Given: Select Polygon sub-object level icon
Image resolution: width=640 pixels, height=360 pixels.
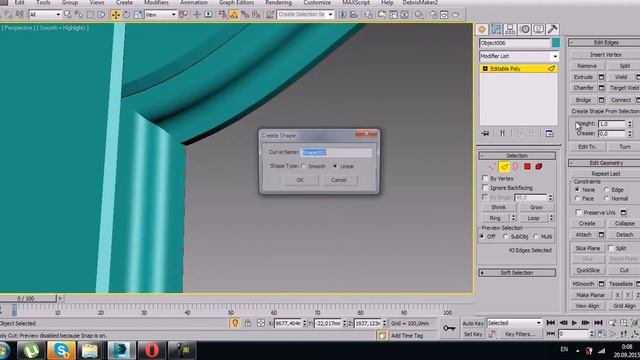Looking at the screenshot, I should (x=527, y=167).
